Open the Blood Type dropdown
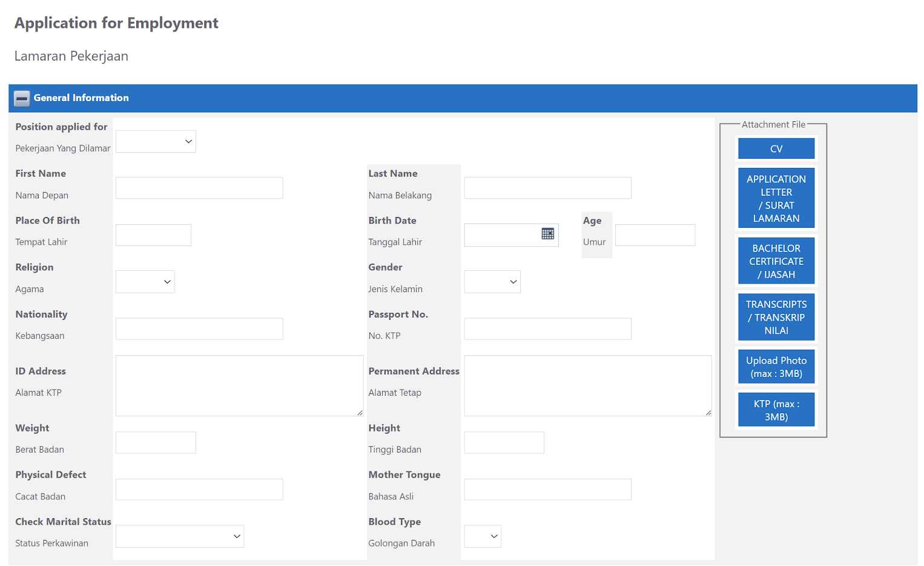 (x=483, y=536)
